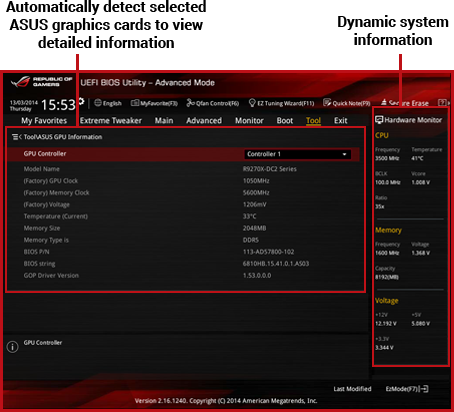Click the EzMode exit arrow icon
Screen dimensions: 454x412
tap(423, 389)
